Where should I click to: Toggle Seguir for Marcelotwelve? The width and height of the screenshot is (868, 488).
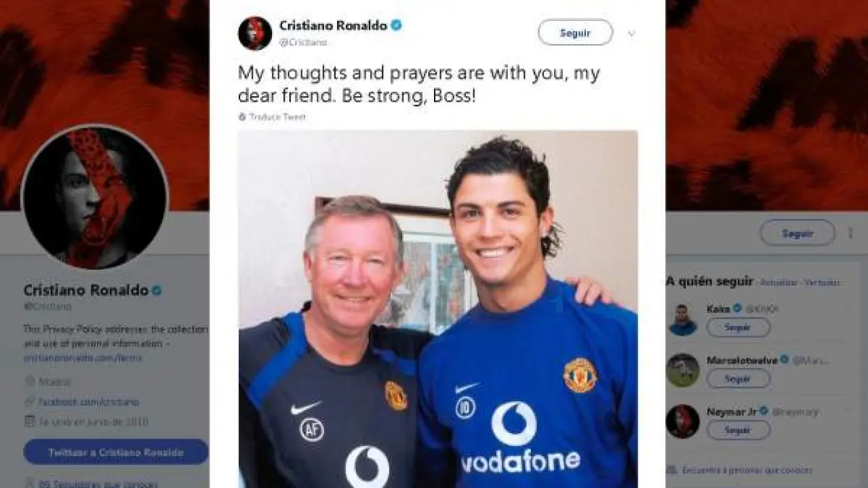(738, 379)
